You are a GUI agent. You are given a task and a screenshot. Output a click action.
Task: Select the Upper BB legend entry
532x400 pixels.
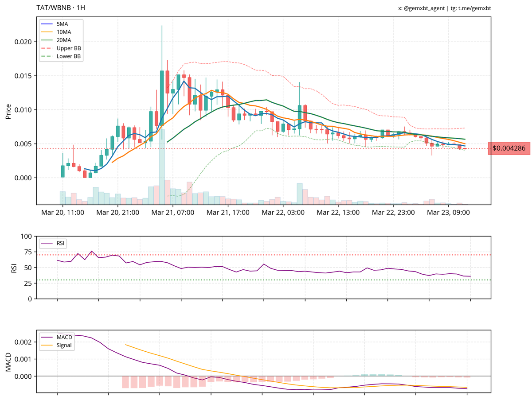pos(62,48)
